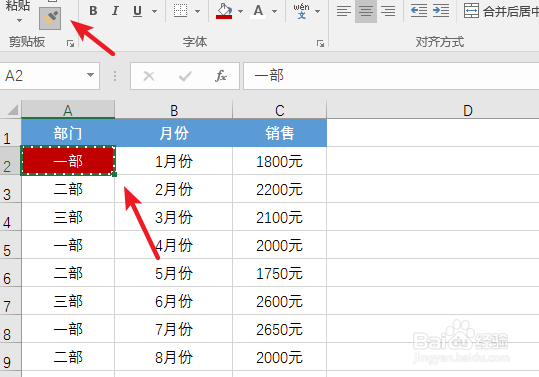Open the Paste dropdown arrow
539x377 pixels.
click(x=19, y=21)
